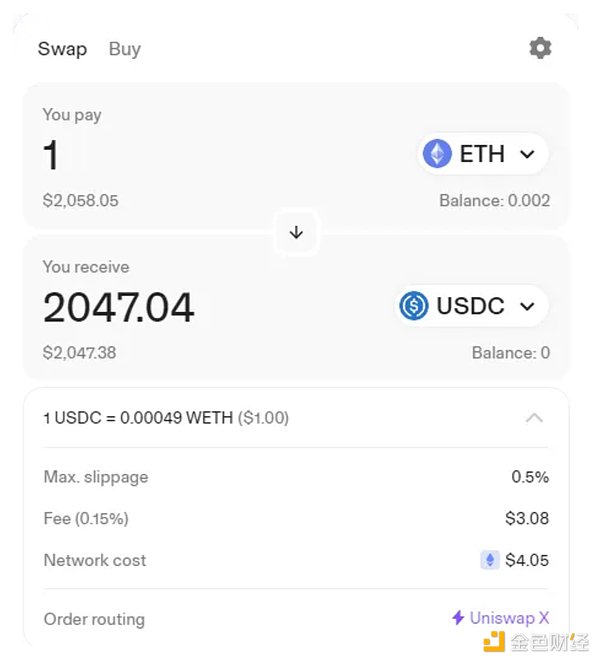Collapse the swap details chevron

point(534,418)
